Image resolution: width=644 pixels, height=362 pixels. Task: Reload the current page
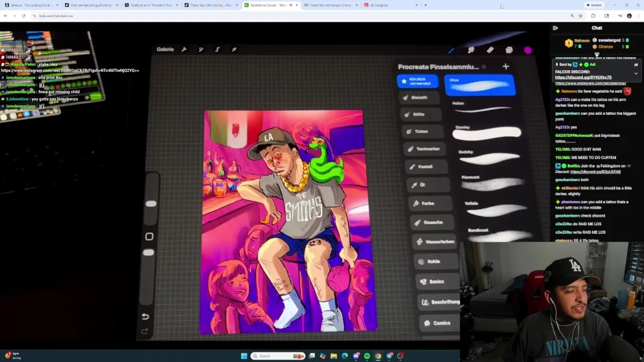(x=23, y=16)
